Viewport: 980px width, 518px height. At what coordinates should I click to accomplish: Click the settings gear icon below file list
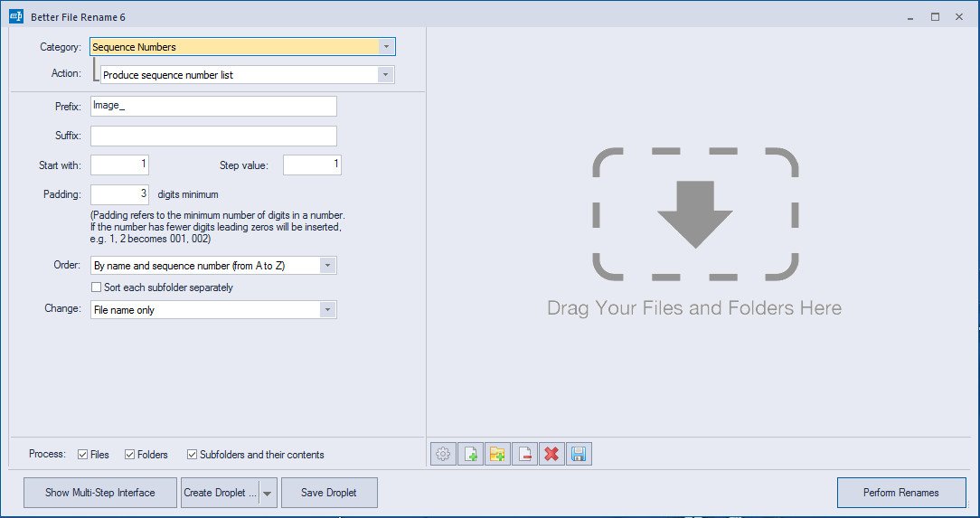pos(443,455)
